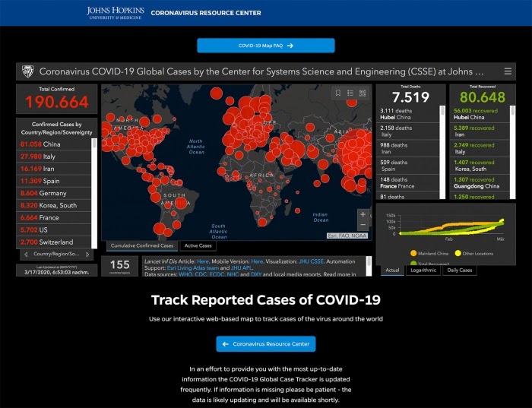The height and width of the screenshot is (408, 532).
Task: Click Coronavirus Resource Center header title
Action: (206, 13)
